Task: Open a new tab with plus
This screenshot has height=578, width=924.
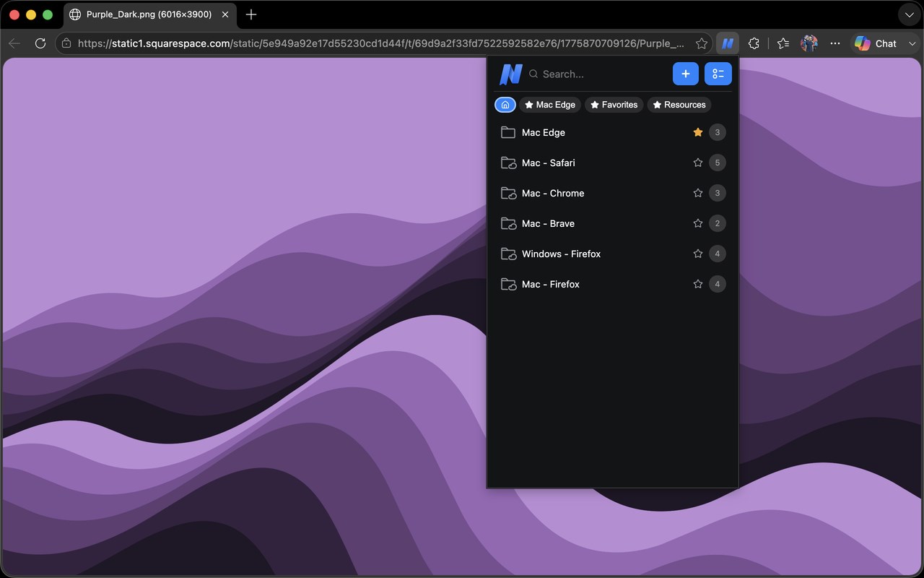Action: [x=251, y=14]
